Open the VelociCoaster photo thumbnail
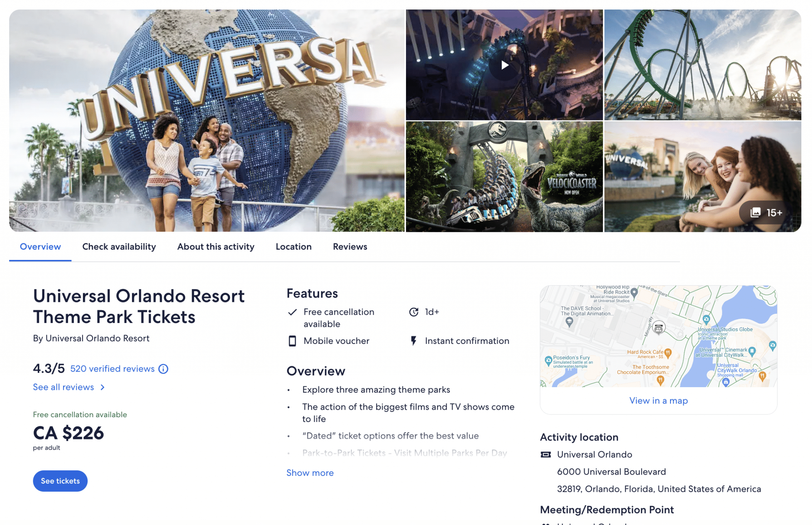Viewport: 812px width, 525px height. pos(504,176)
